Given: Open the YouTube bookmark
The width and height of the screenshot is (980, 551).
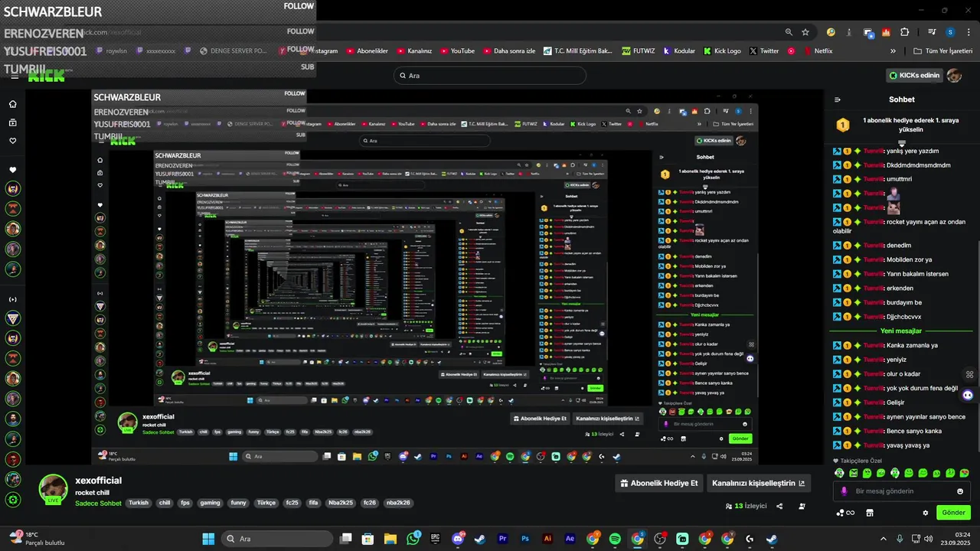Looking at the screenshot, I should coord(457,51).
